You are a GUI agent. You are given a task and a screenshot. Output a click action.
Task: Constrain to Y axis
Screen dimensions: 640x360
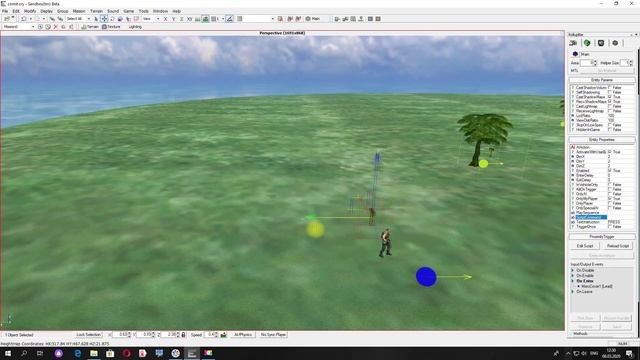pos(173,19)
